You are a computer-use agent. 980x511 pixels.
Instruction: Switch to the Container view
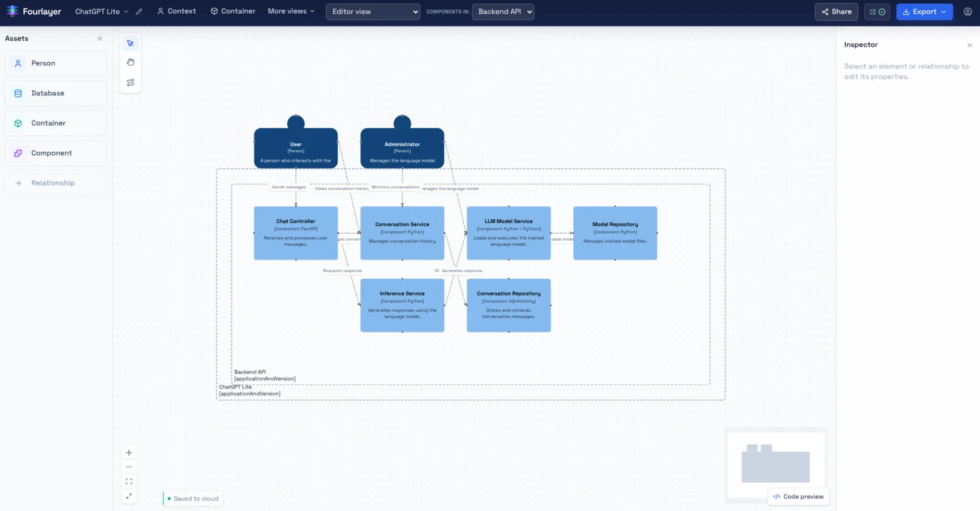pos(233,12)
